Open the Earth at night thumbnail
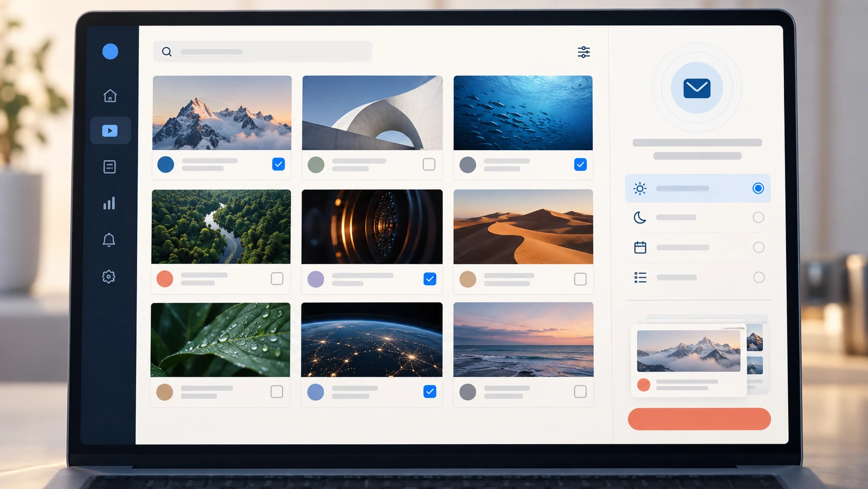Viewport: 868px width, 489px height. tap(372, 340)
